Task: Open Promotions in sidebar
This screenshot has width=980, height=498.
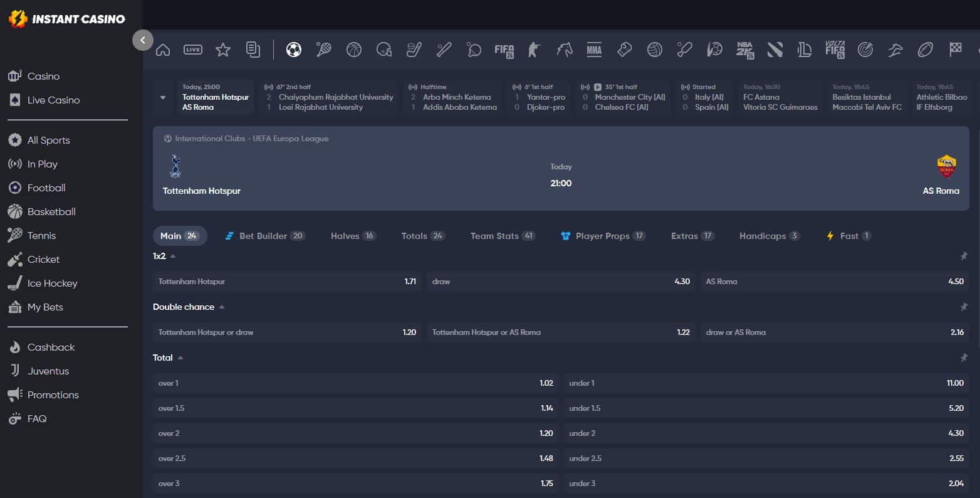Action: [53, 395]
